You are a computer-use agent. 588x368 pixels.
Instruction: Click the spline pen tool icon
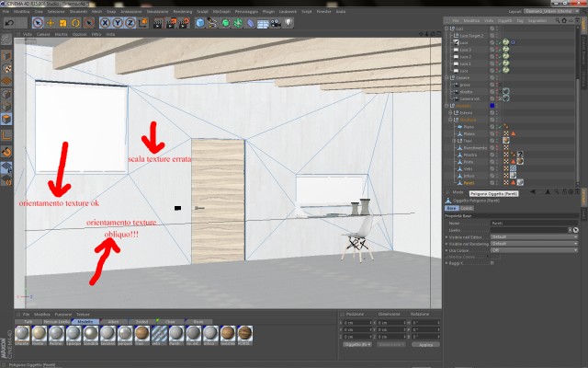pos(212,23)
